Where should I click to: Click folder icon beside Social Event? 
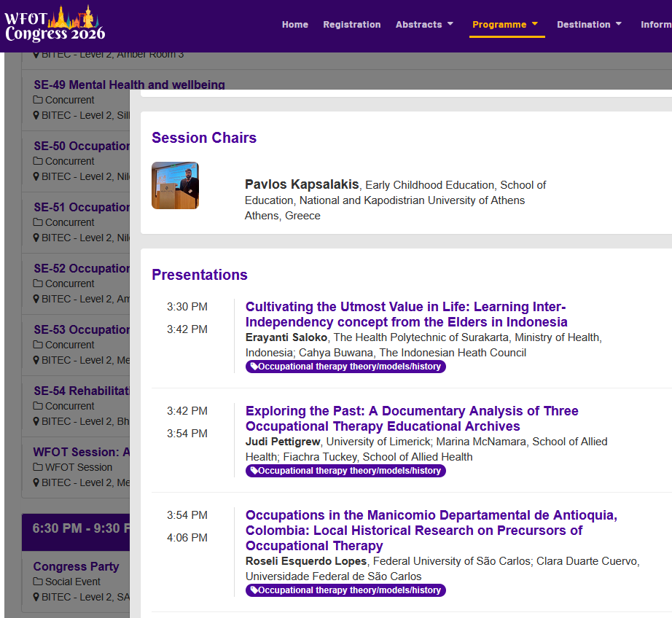point(38,582)
